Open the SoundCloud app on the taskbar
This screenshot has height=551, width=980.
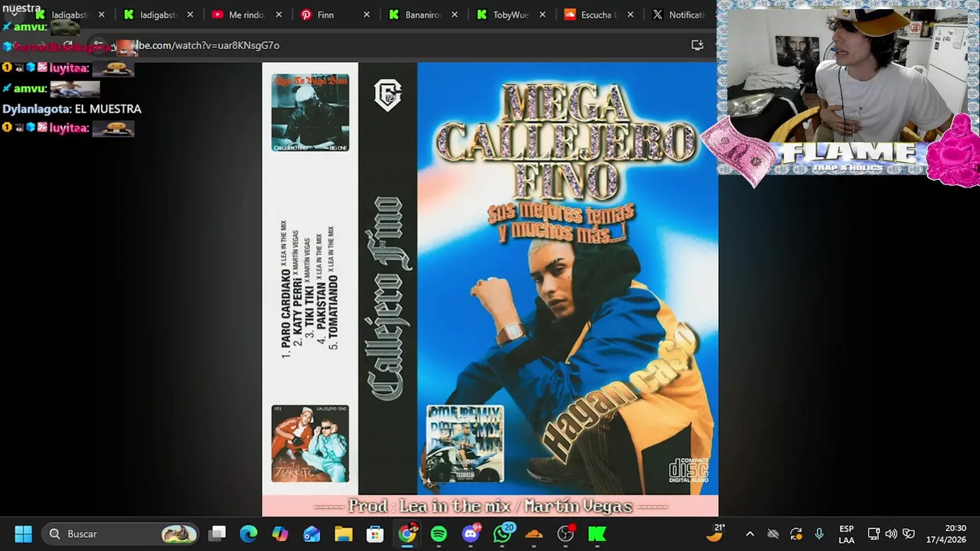tap(534, 533)
